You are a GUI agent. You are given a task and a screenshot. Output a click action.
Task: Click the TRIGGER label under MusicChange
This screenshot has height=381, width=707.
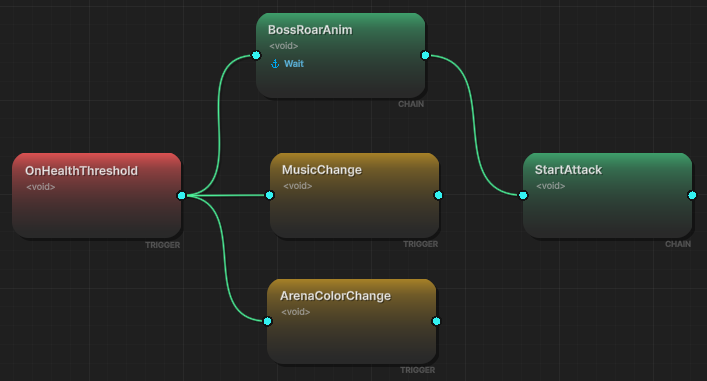(x=420, y=244)
